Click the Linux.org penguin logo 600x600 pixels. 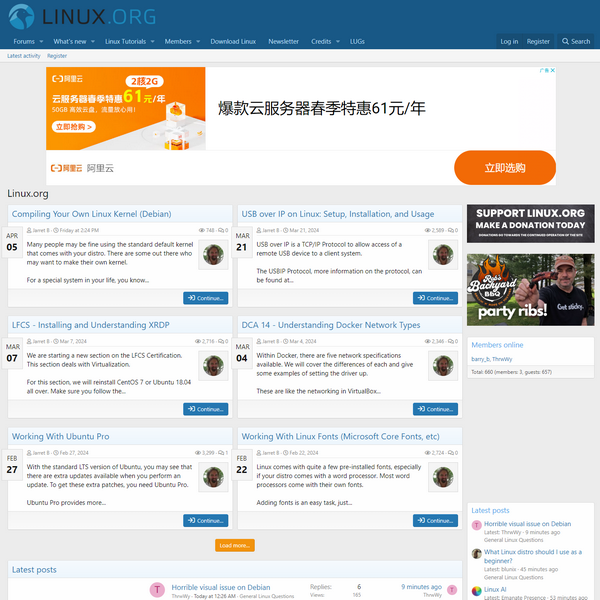[x=22, y=17]
